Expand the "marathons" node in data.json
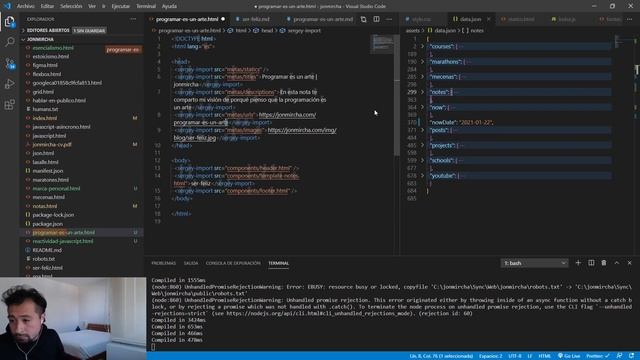The height and width of the screenshot is (360, 640). (422, 62)
